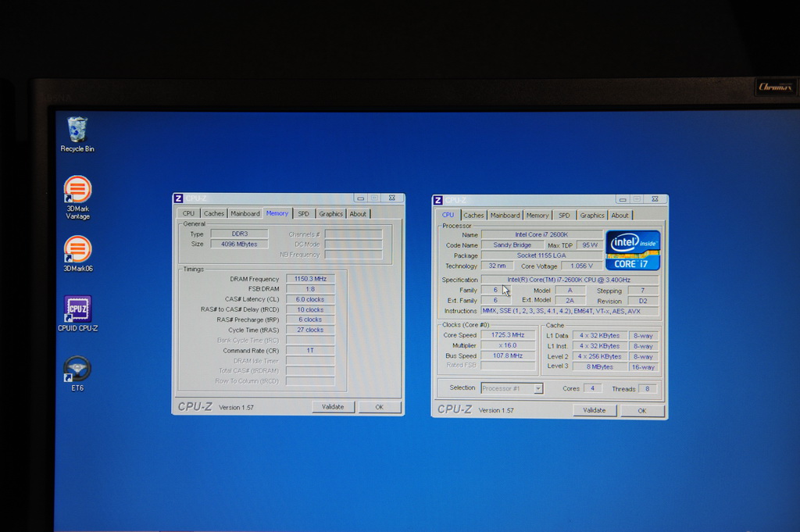Viewport: 800px width, 532px height.
Task: Expand the Processor #1 selection dropdown
Action: coord(537,389)
